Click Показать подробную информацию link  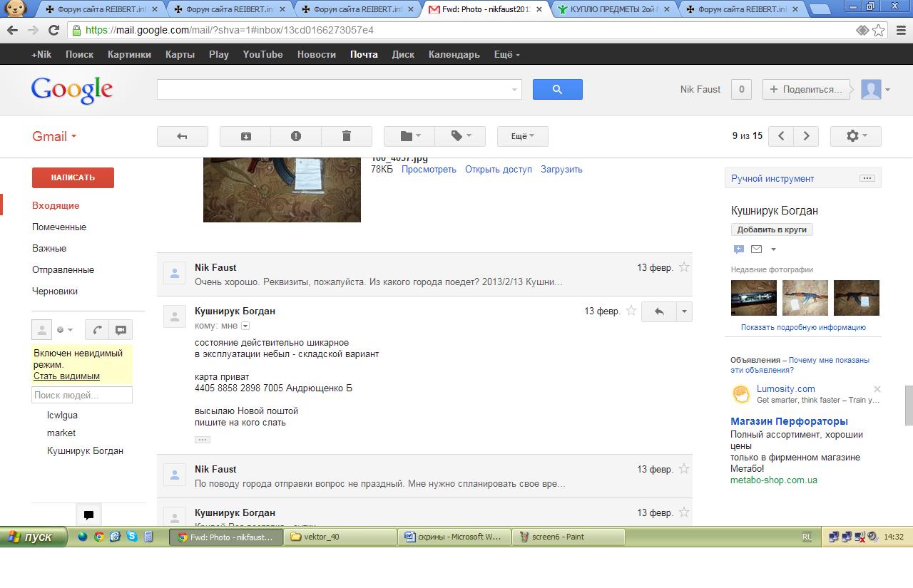803,327
